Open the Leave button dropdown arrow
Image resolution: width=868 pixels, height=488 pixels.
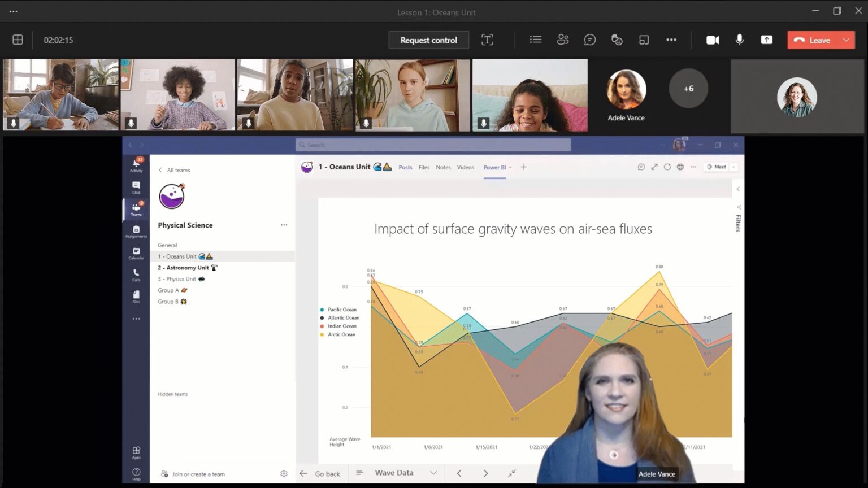[x=846, y=40]
